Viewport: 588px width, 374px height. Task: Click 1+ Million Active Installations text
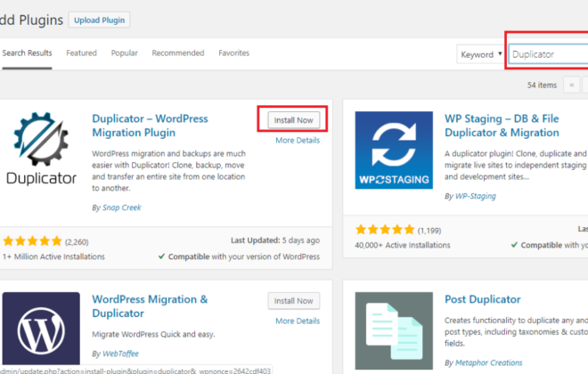pyautogui.click(x=53, y=256)
